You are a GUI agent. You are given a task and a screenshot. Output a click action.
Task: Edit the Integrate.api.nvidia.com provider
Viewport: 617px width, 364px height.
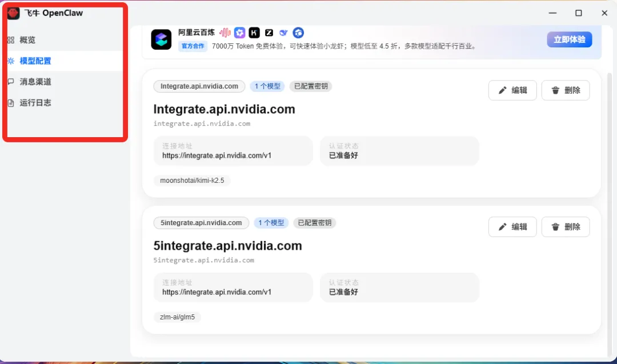(x=512, y=90)
